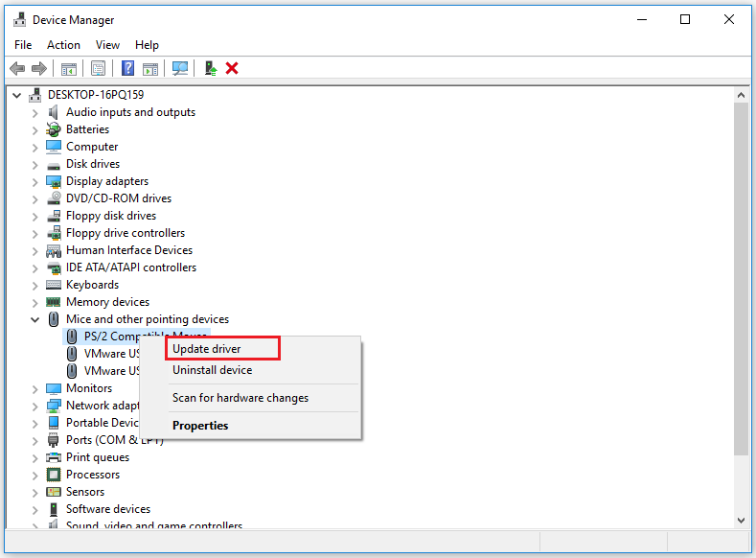Select the Computer label
This screenshot has height=558, width=756.
coord(92,147)
